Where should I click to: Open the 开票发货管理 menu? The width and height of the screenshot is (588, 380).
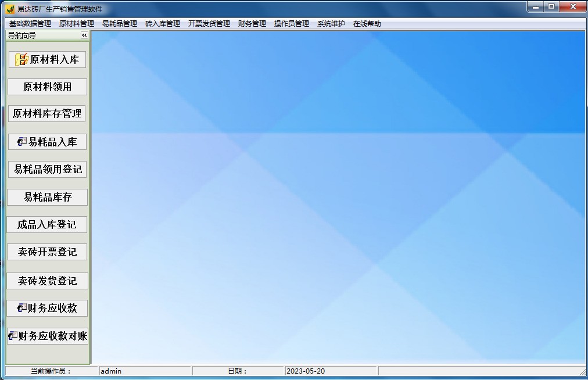click(x=209, y=24)
